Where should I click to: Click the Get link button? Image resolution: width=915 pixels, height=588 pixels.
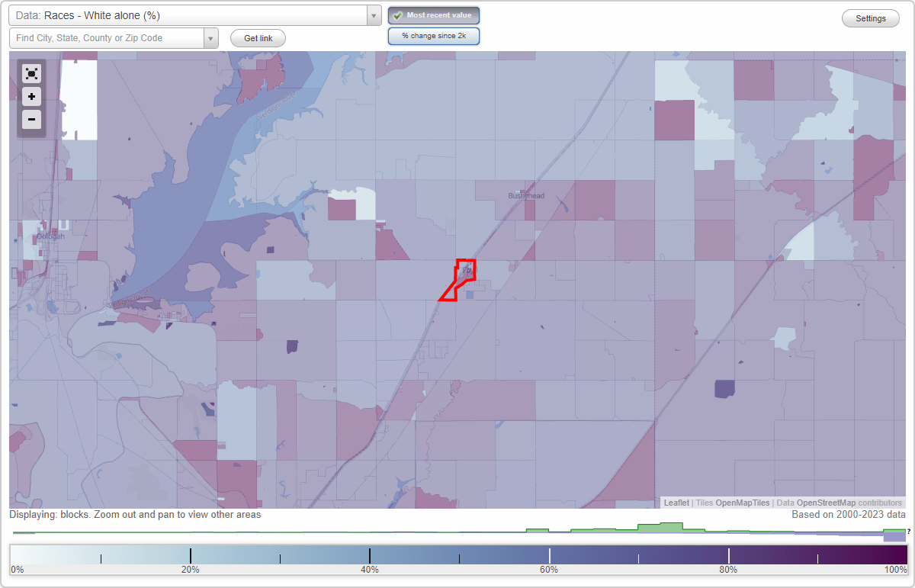coord(257,37)
